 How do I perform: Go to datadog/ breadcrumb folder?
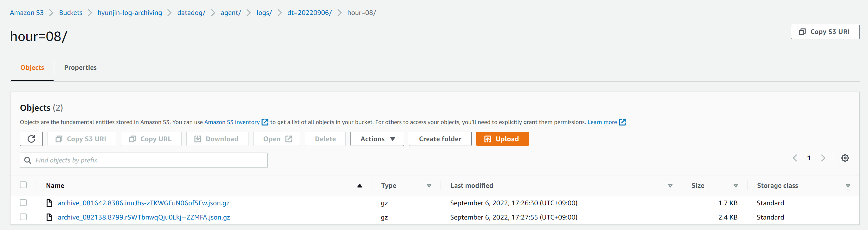(191, 12)
